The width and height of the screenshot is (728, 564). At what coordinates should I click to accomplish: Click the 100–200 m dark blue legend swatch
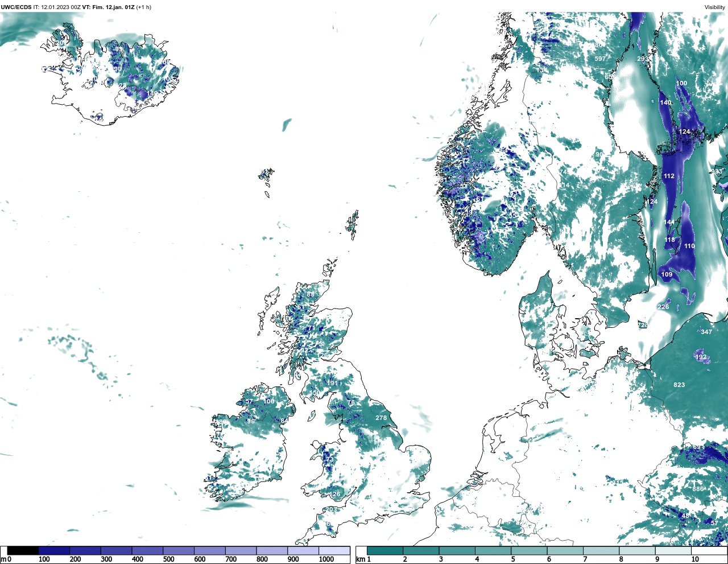pyautogui.click(x=54, y=550)
